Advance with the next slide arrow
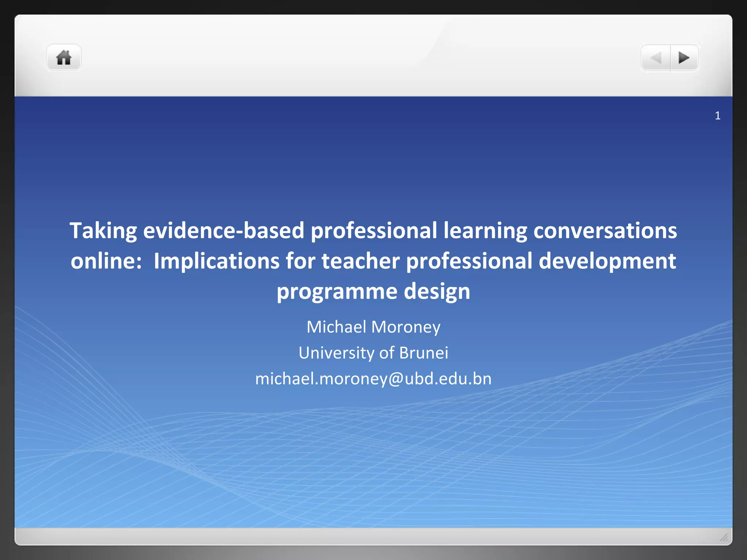The height and width of the screenshot is (560, 747). tap(684, 58)
